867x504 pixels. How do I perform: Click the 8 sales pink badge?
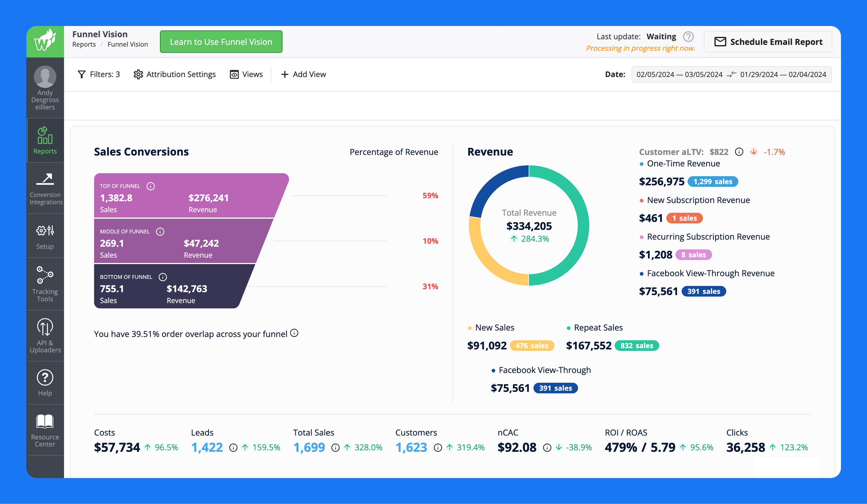693,254
